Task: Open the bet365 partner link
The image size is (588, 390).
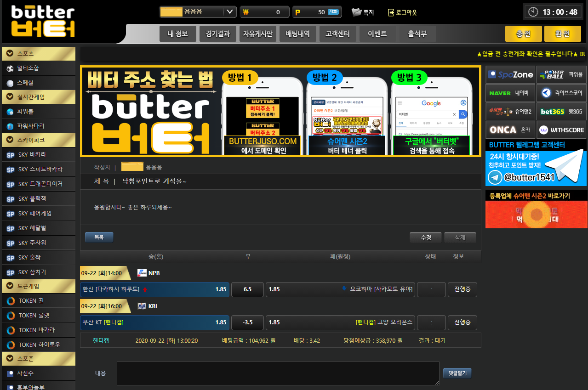Action: [561, 111]
